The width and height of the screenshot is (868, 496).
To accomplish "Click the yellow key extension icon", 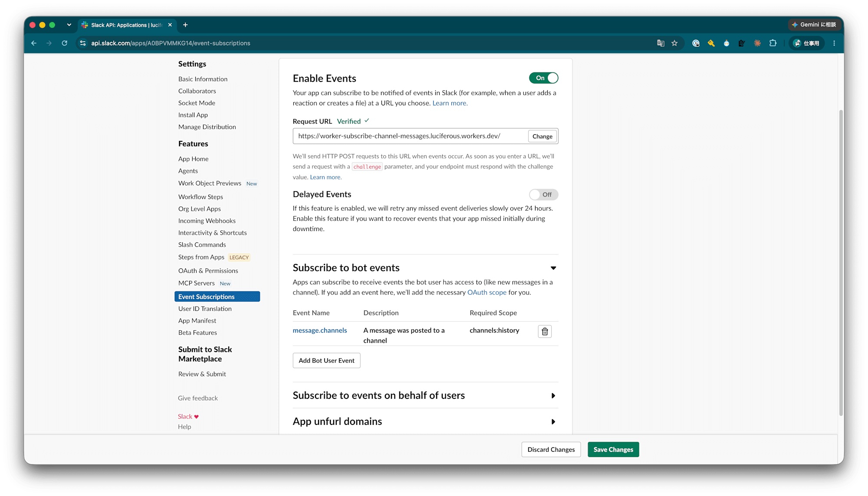I will pos(711,43).
